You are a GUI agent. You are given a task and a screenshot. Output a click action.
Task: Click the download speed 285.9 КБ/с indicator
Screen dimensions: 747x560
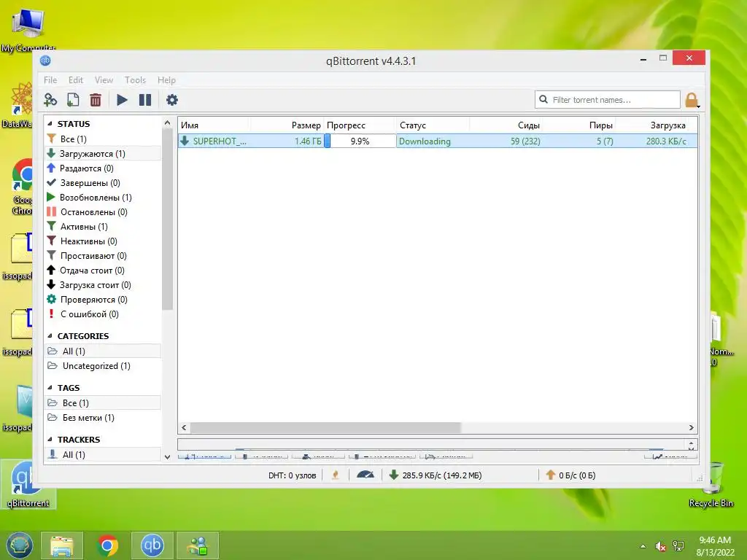[436, 475]
